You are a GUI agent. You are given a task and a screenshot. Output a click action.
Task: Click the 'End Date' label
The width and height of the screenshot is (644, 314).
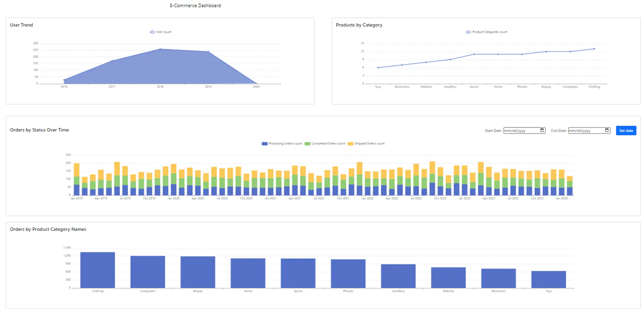(x=559, y=131)
